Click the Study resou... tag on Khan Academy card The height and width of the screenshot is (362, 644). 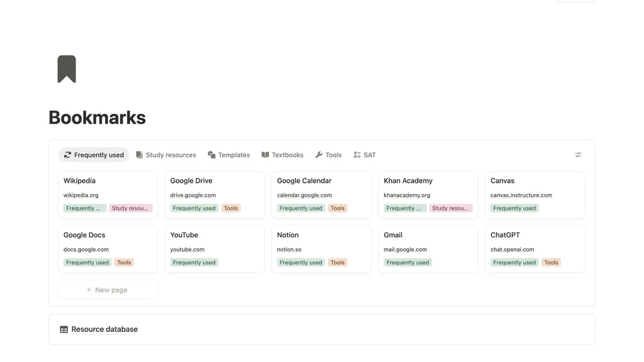point(451,208)
